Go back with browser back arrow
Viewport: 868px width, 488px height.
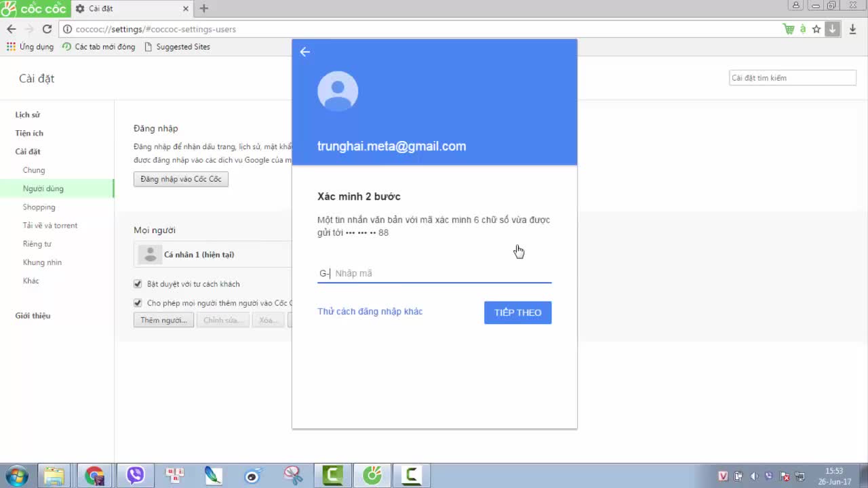click(11, 29)
